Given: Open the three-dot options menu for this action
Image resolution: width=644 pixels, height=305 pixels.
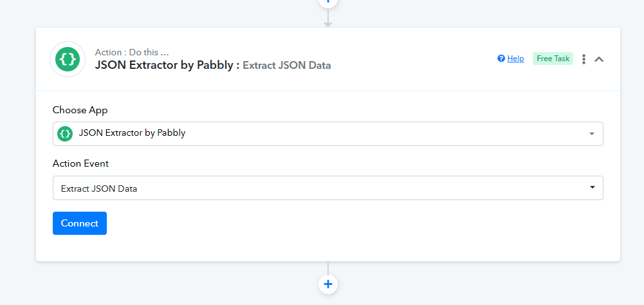Looking at the screenshot, I should coord(584,59).
